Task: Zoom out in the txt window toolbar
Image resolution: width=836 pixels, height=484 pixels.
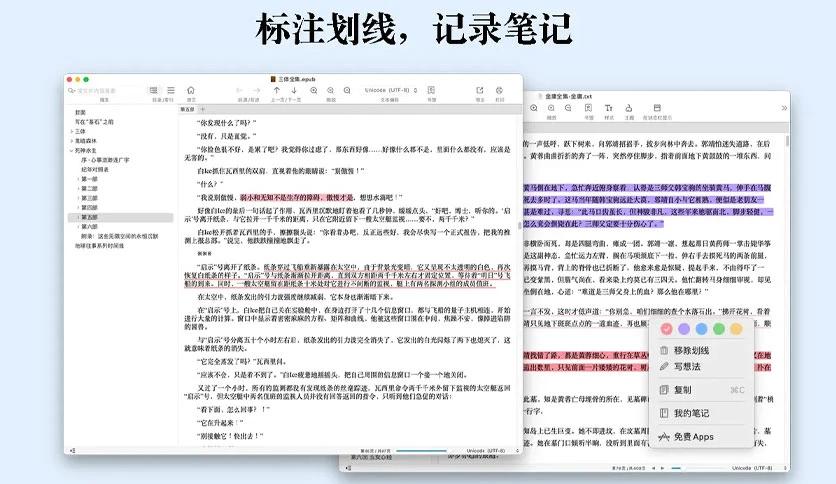Action: point(568,108)
